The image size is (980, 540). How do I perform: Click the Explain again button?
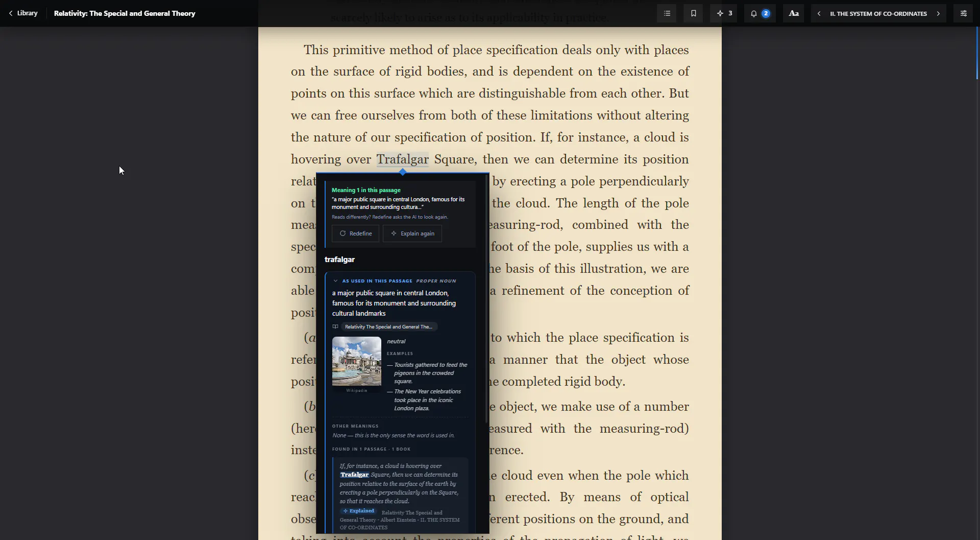point(412,233)
